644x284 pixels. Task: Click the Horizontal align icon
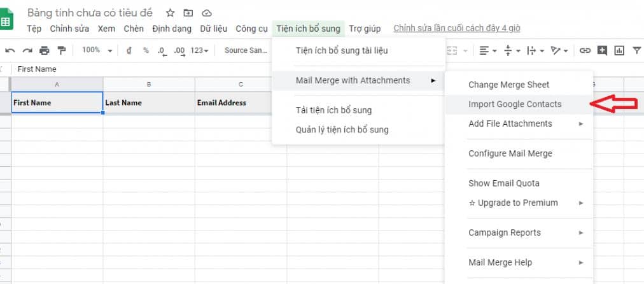pos(484,50)
